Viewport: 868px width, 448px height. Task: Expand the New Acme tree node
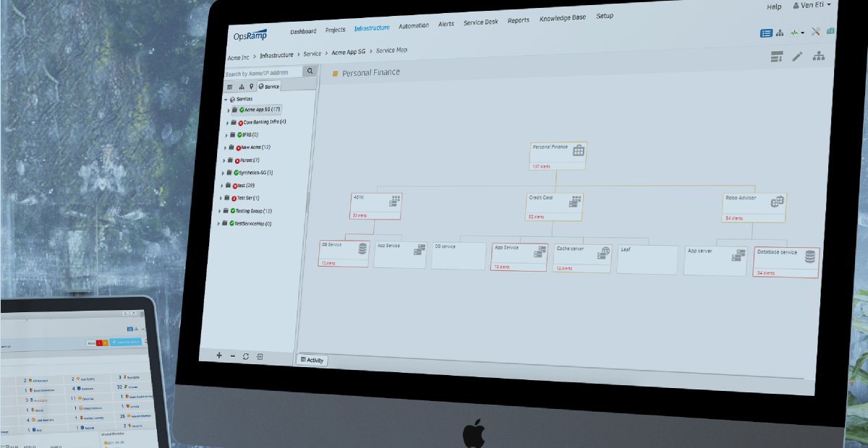pyautogui.click(x=225, y=147)
